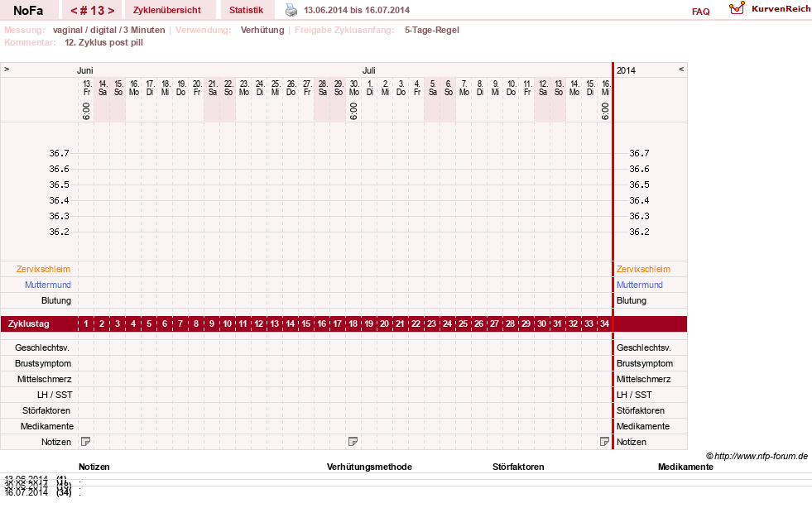The image size is (812, 532).
Task: Click the Verhütungsmethode column heading
Action: pos(369,467)
